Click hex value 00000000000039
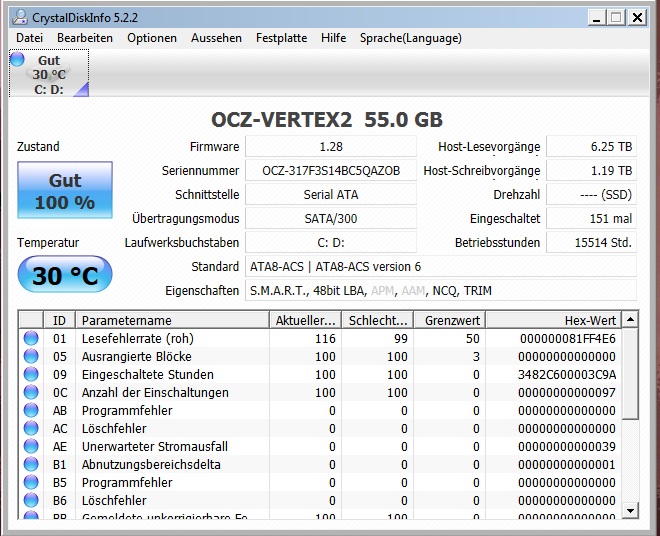 [x=567, y=446]
